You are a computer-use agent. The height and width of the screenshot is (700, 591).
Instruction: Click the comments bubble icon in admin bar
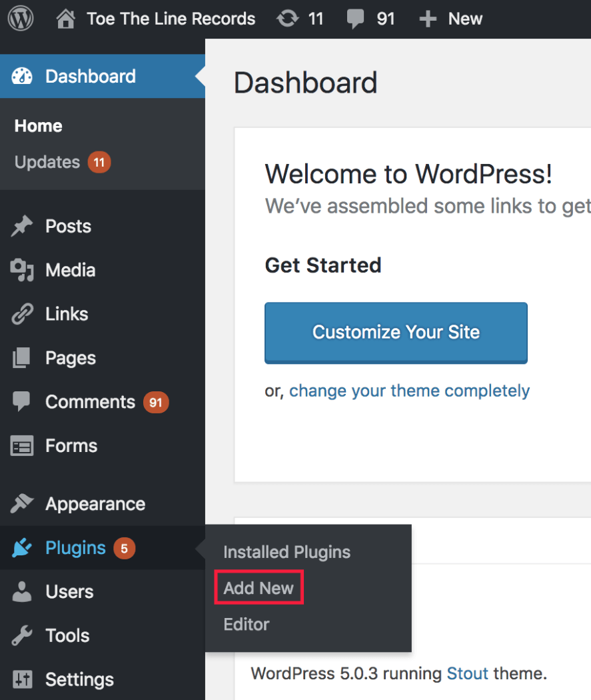pyautogui.click(x=355, y=19)
